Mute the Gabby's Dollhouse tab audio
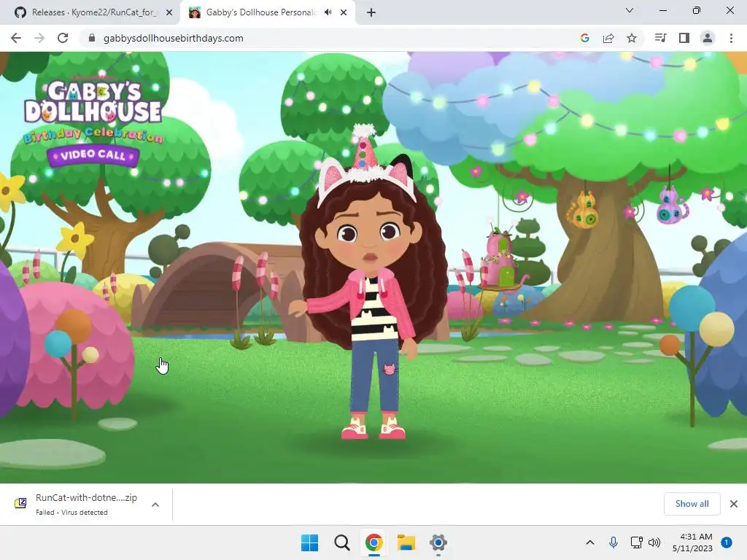747x560 pixels. point(328,12)
